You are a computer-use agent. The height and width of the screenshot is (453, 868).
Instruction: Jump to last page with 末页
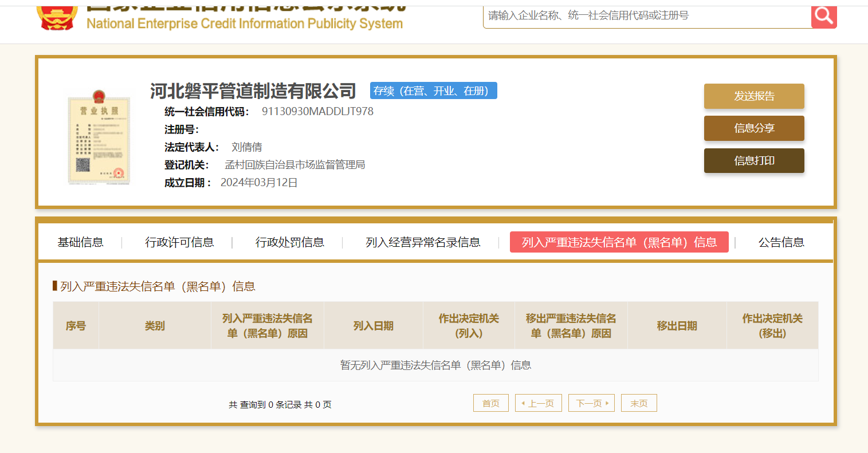click(x=639, y=403)
